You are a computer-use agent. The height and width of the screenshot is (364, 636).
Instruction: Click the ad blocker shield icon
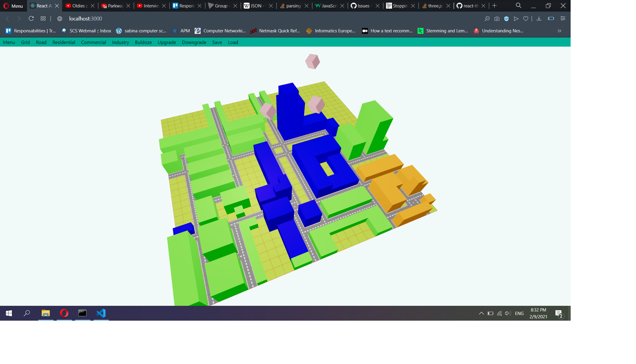point(506,19)
